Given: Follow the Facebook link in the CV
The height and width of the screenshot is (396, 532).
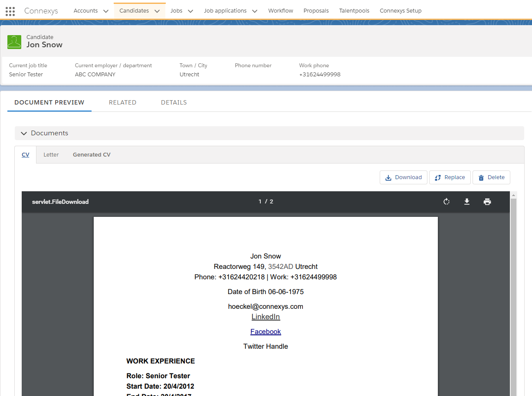Looking at the screenshot, I should [x=266, y=332].
